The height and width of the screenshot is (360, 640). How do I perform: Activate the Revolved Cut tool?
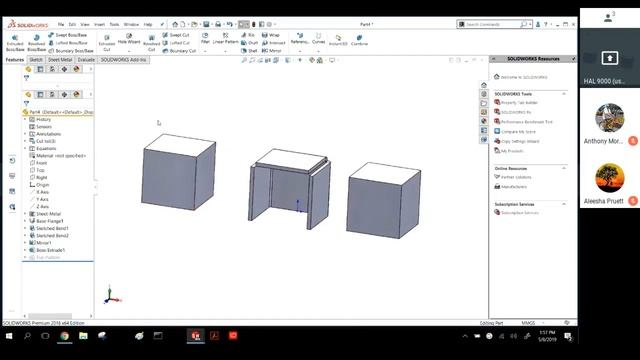pyautogui.click(x=151, y=43)
